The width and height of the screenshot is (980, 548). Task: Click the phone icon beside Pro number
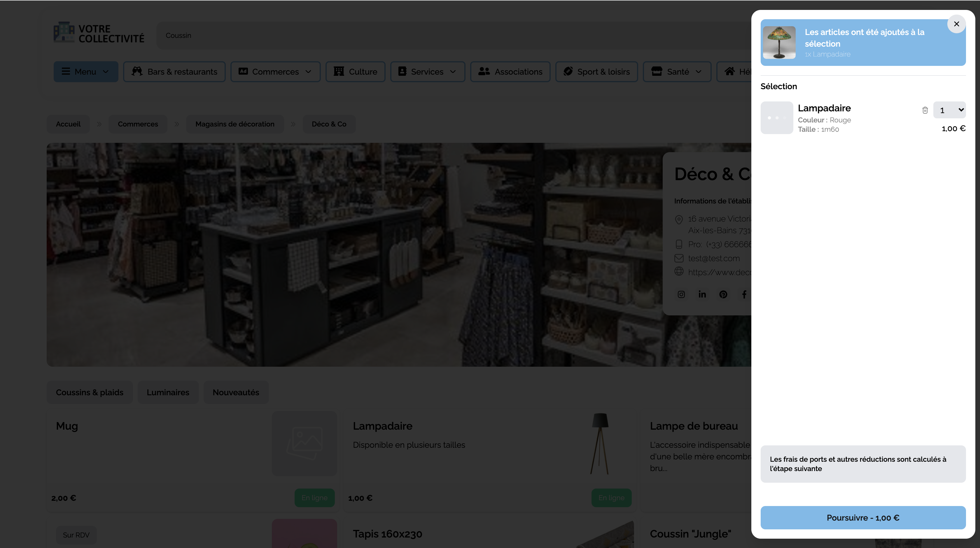click(x=679, y=244)
